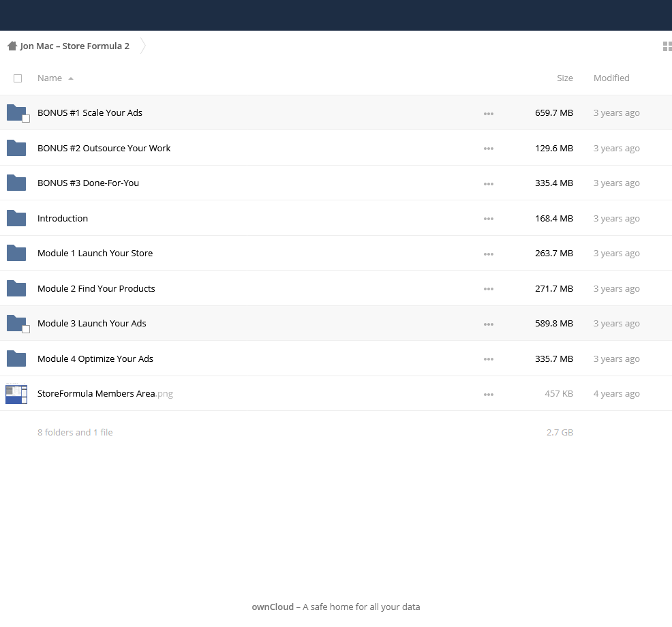672x627 pixels.
Task: Open the Module 2 Find Your Products folder
Action: 96,288
